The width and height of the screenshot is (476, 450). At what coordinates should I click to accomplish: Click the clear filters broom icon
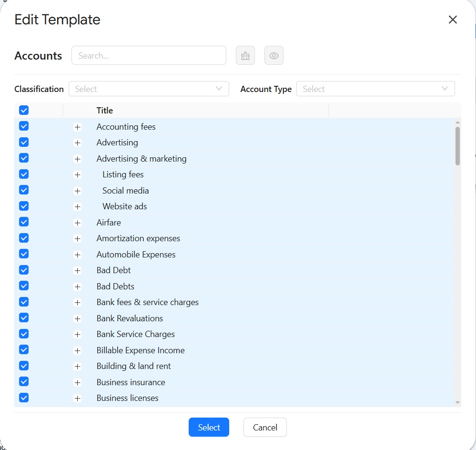(245, 56)
